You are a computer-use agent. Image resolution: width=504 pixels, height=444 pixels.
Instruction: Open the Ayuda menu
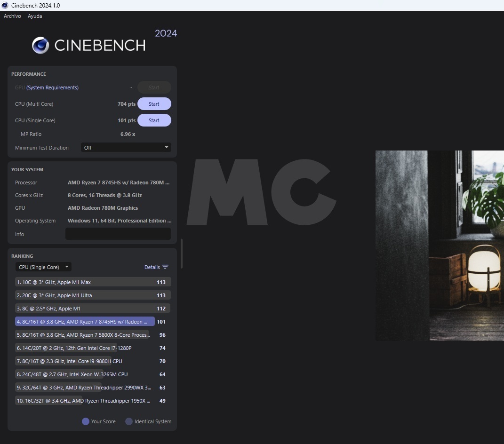[35, 16]
